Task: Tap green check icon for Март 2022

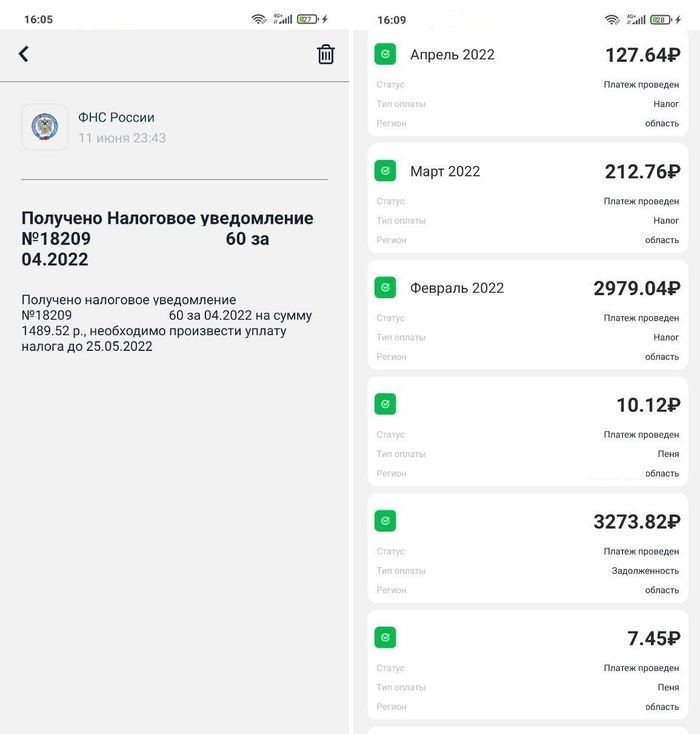Action: [385, 171]
